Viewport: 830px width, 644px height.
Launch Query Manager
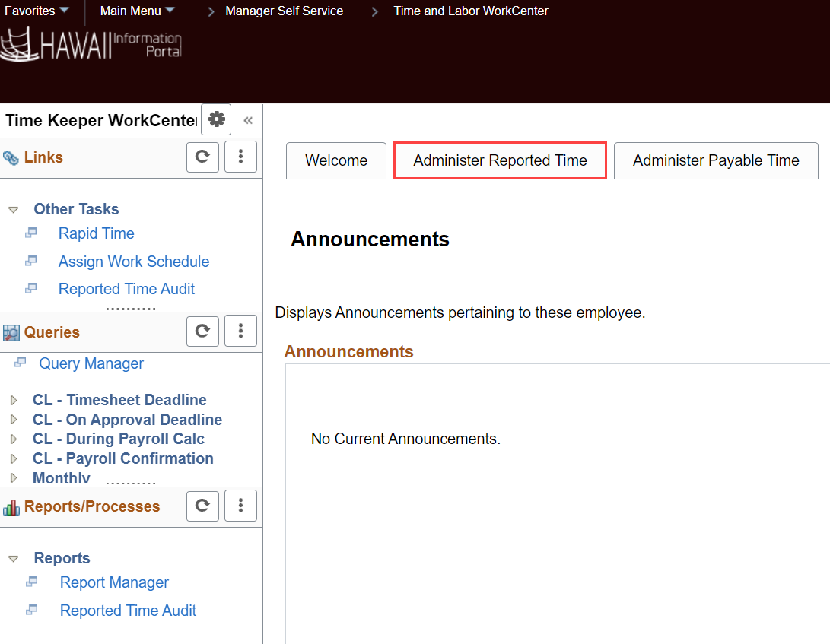coord(91,363)
